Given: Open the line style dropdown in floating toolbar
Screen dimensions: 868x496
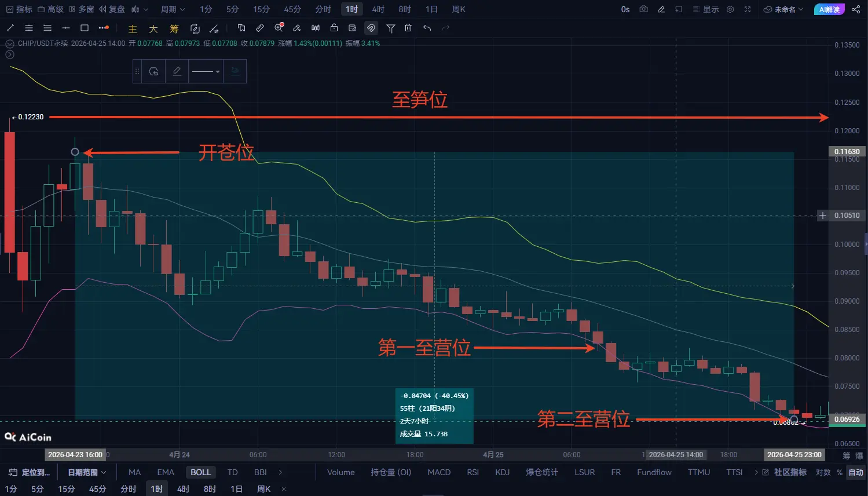Looking at the screenshot, I should (206, 71).
